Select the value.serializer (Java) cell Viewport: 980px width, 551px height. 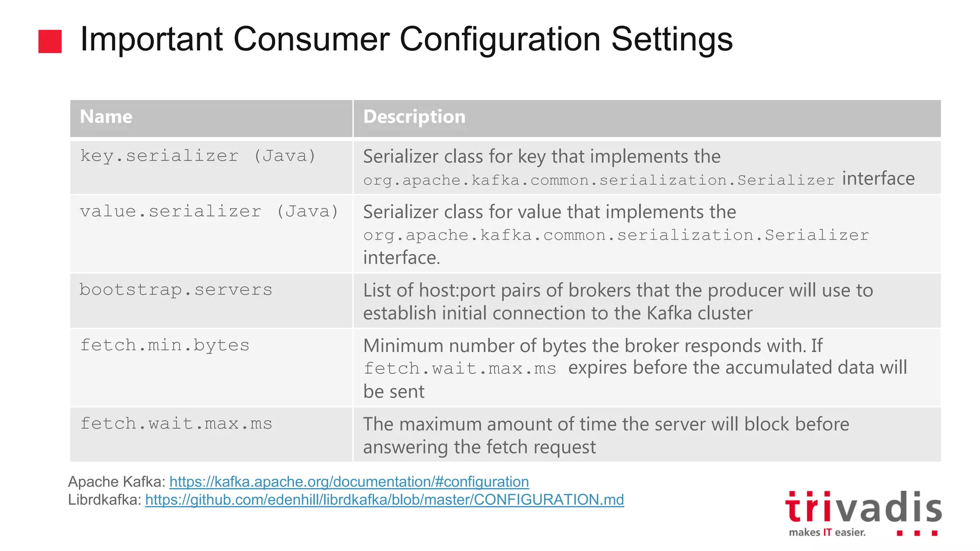(x=209, y=211)
